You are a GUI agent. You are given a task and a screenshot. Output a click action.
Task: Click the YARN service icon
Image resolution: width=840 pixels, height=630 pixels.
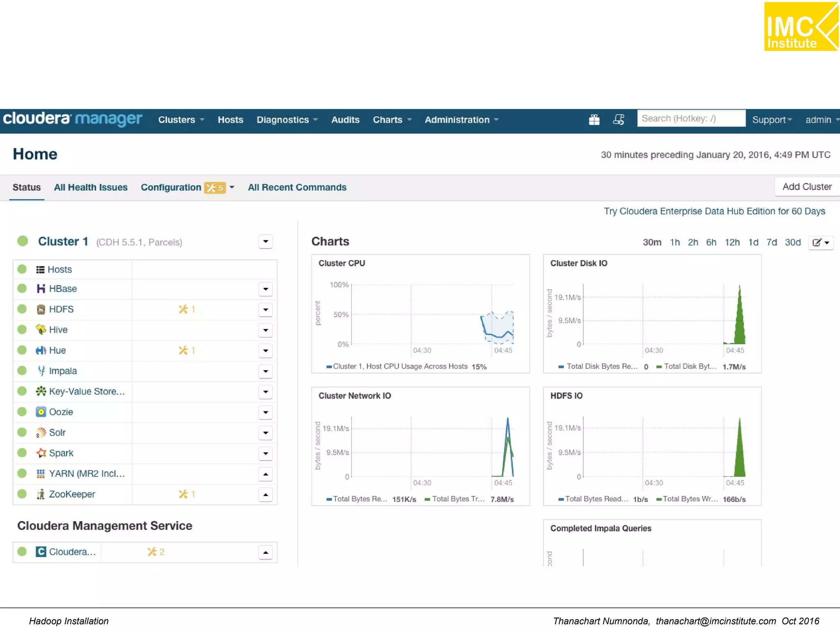[x=41, y=474]
